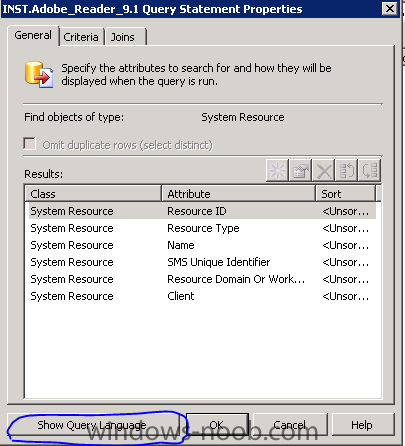Select the Client attribute row
The height and width of the screenshot is (446, 405).
(x=202, y=296)
